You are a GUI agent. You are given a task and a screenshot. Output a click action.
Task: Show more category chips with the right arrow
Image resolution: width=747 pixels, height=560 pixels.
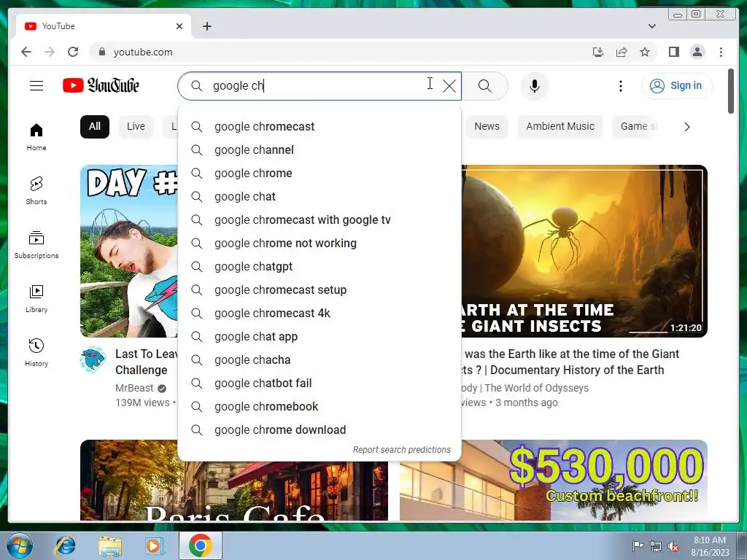coord(686,127)
